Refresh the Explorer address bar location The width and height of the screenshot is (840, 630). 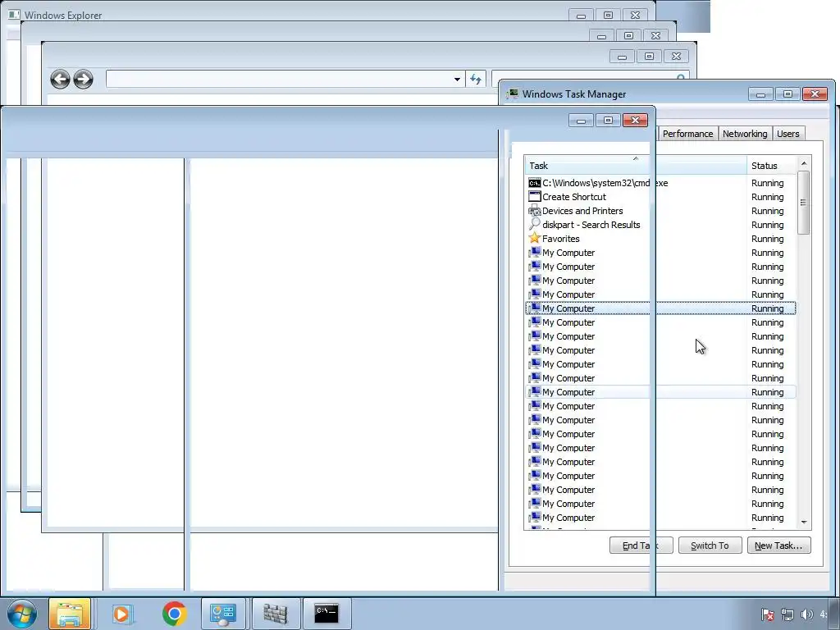point(476,80)
